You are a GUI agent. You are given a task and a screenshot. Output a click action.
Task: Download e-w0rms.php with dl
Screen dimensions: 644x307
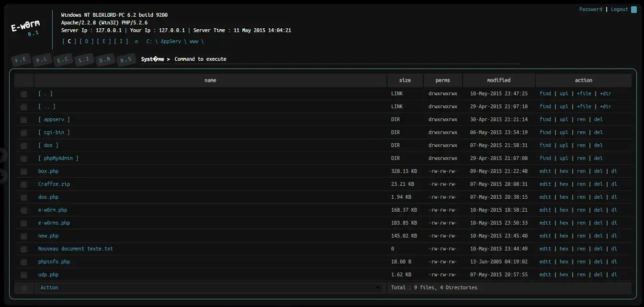[x=614, y=223]
